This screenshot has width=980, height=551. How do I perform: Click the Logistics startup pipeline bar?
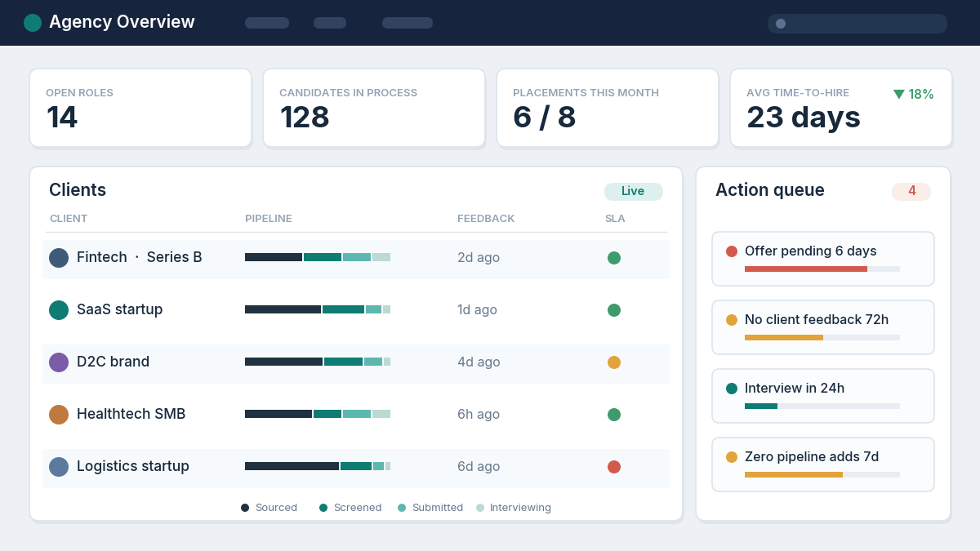point(318,466)
